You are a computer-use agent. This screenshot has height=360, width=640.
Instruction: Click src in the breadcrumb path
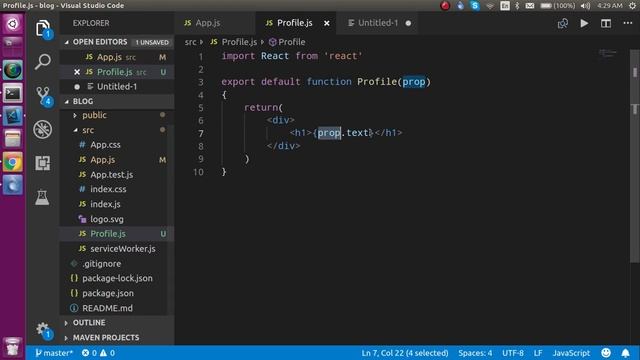pyautogui.click(x=190, y=42)
